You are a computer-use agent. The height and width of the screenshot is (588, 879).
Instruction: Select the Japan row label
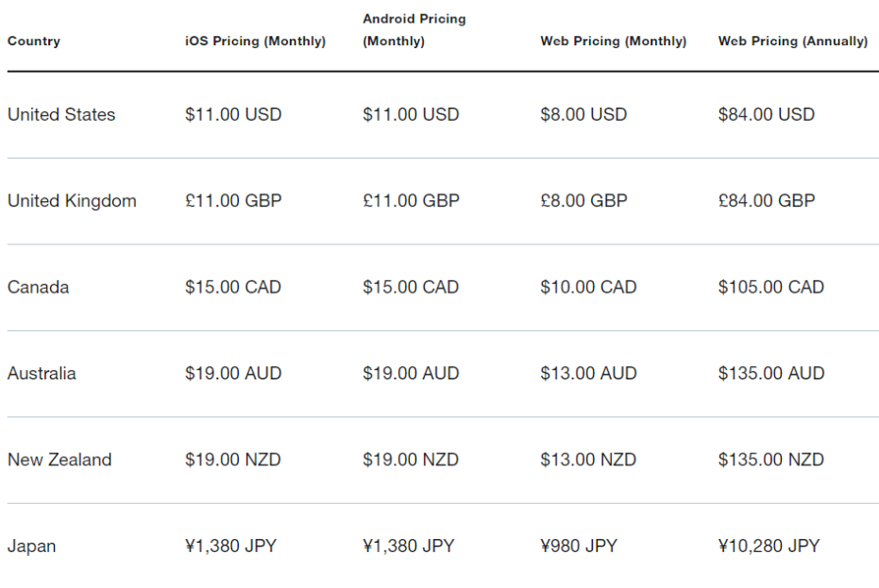31,546
